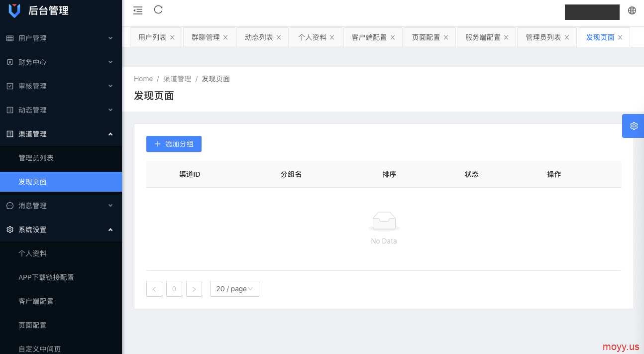Click the 用户管理 table icon
The width and height of the screenshot is (644, 354).
coord(10,38)
